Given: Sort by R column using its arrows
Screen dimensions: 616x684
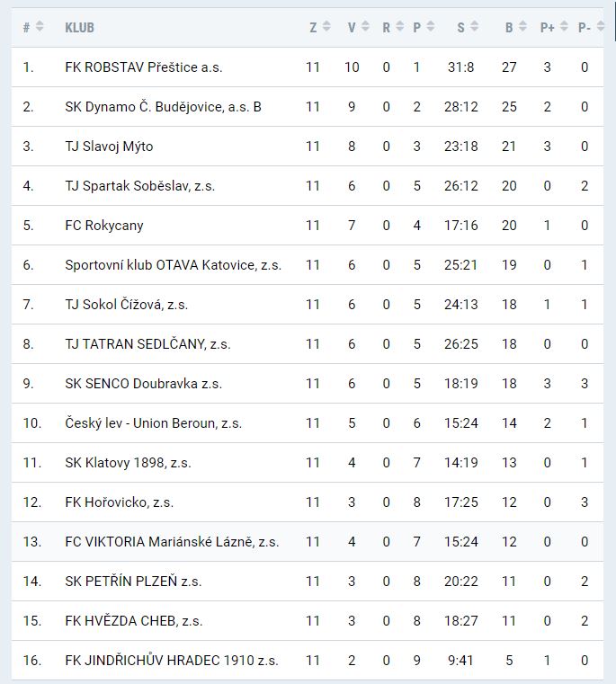Looking at the screenshot, I should 399,27.
